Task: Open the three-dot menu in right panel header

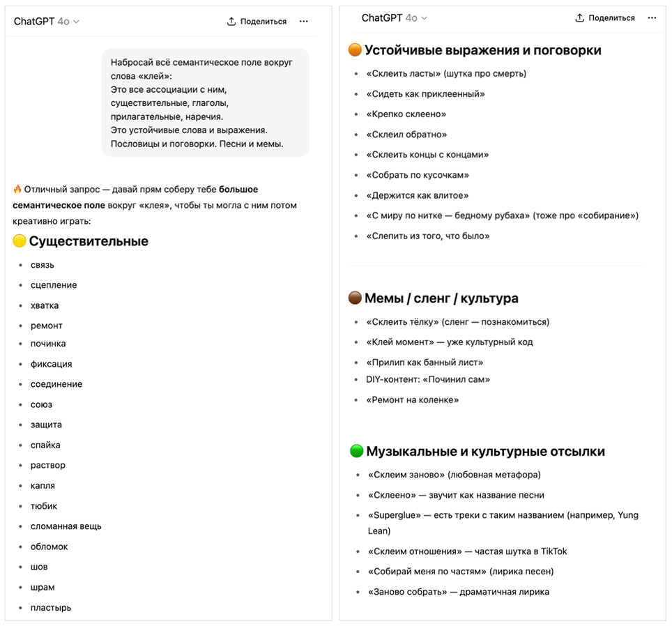Action: coord(652,18)
